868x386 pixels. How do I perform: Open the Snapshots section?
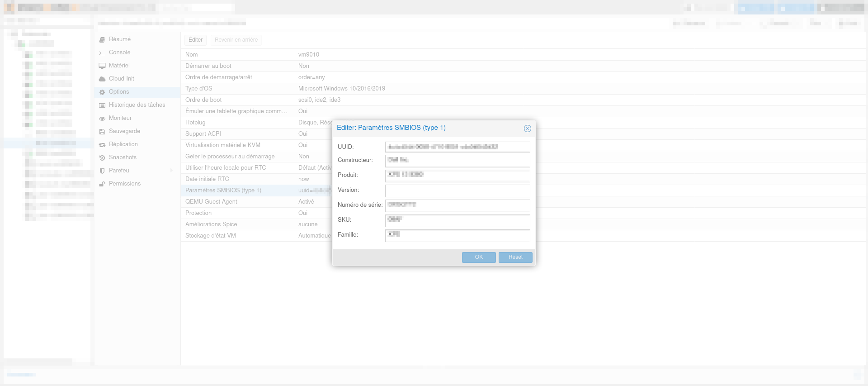coord(137,157)
